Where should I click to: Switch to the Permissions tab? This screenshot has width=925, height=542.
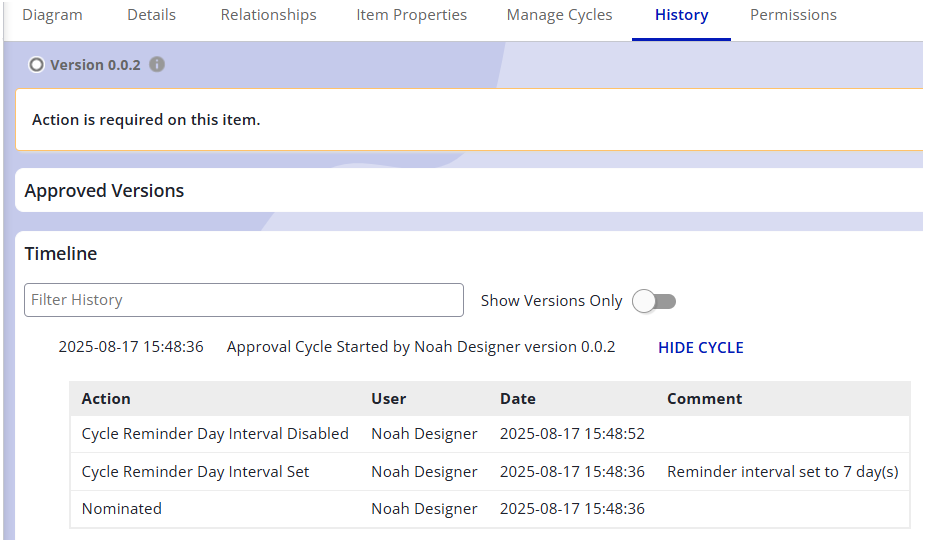[793, 15]
